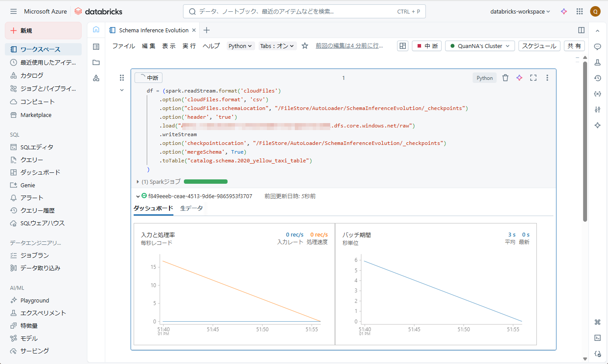The height and width of the screenshot is (364, 608).
Task: Favorite notebook with the star icon
Action: (305, 46)
